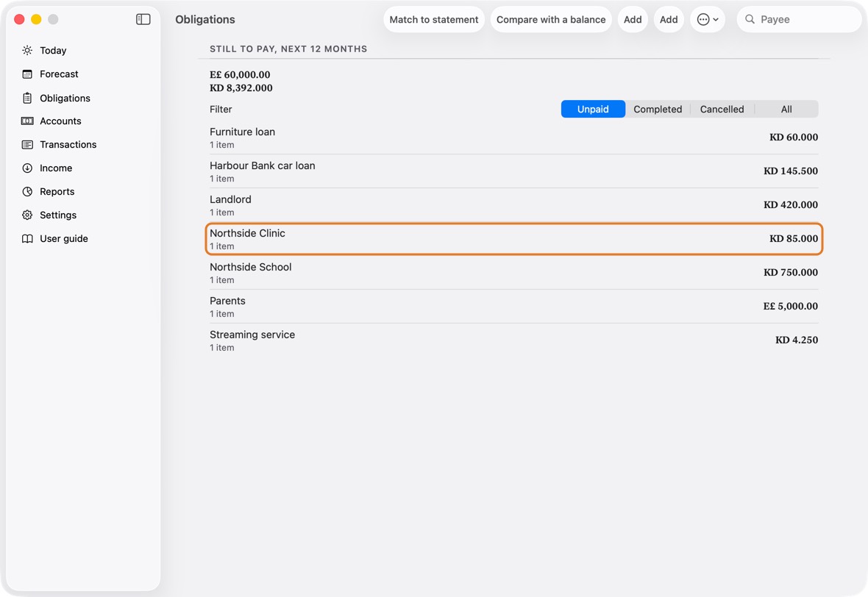Switch filter to Completed
Screen dimensions: 868x597
658,109
